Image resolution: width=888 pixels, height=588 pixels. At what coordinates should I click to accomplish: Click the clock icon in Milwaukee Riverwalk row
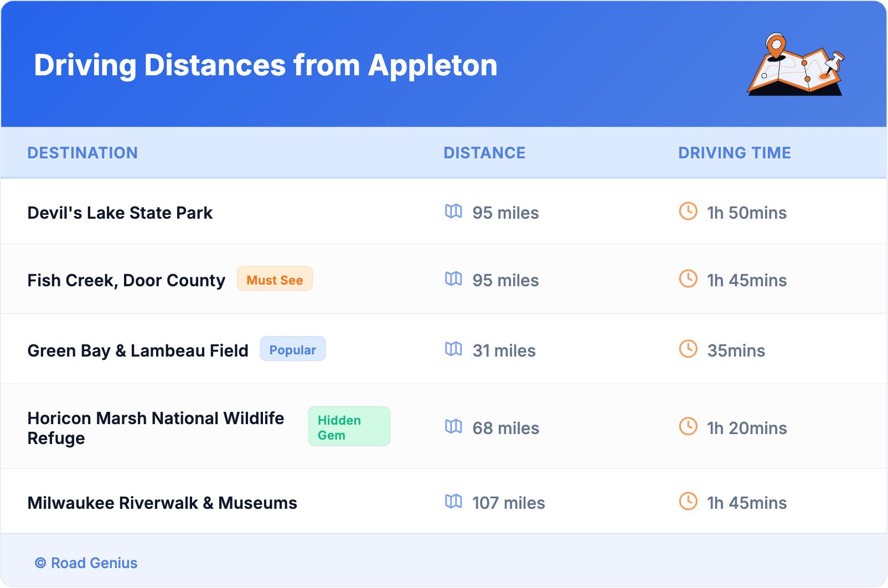[x=688, y=501]
